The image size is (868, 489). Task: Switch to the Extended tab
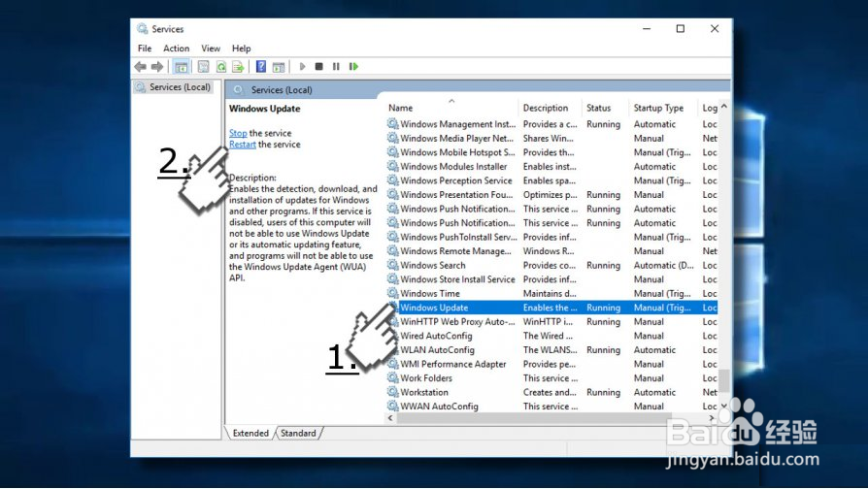(250, 433)
